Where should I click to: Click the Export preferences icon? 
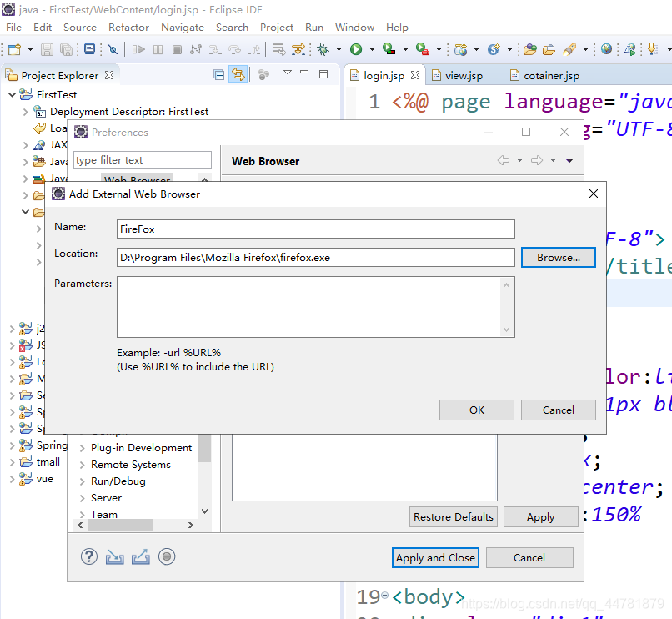tap(141, 556)
